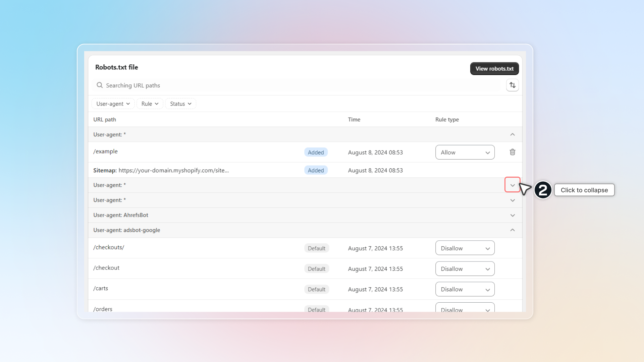This screenshot has height=362, width=644.
Task: Open Disallow dropdown for /carts
Action: (465, 289)
